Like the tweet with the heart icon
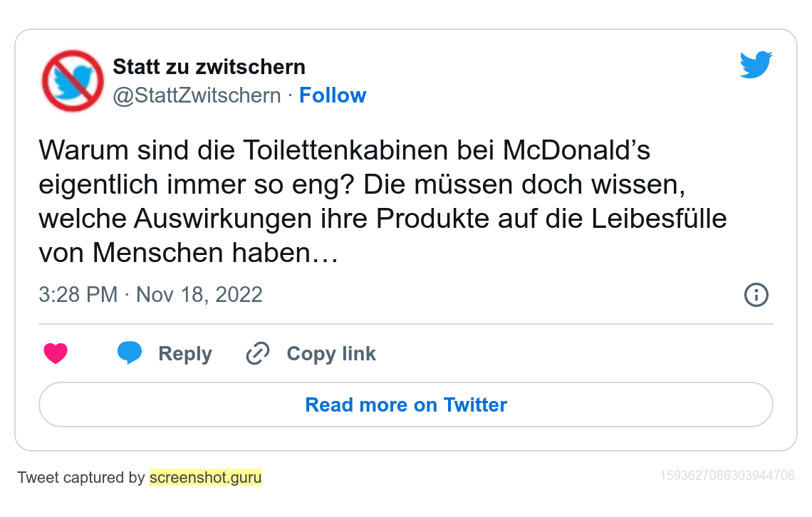Screen dimensions: 812x517 (x=56, y=354)
